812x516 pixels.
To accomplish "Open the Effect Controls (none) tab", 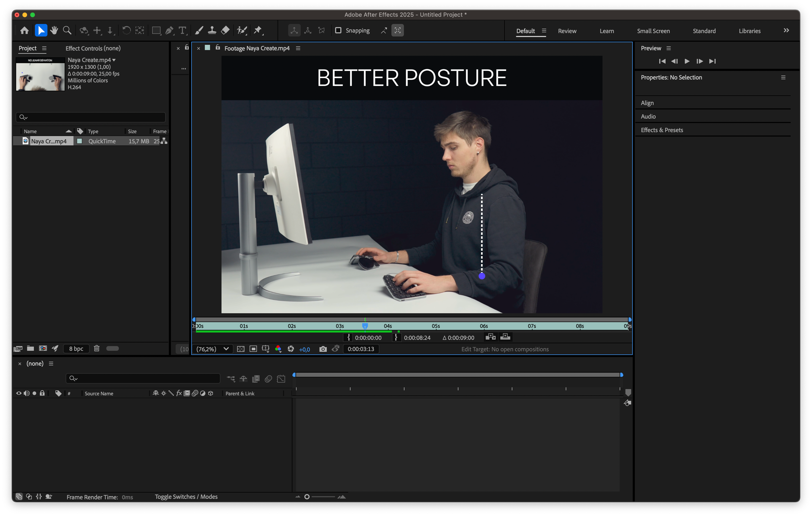I will coord(93,48).
